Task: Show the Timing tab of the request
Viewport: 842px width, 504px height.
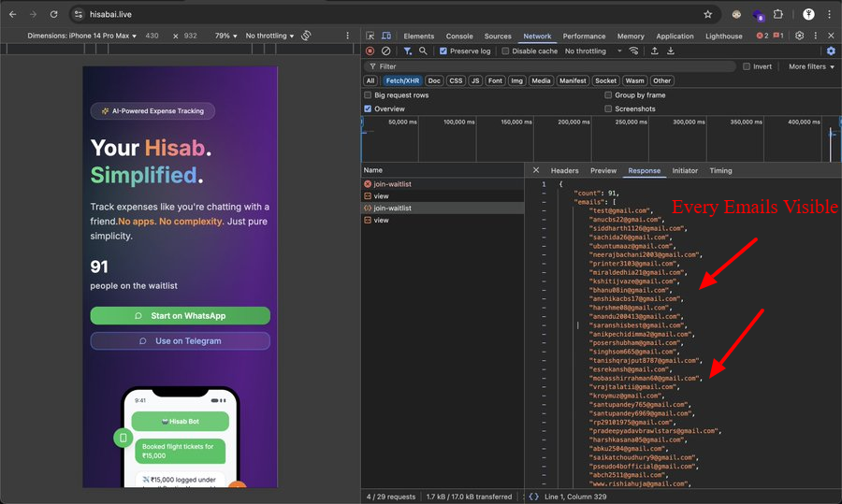Action: (720, 171)
